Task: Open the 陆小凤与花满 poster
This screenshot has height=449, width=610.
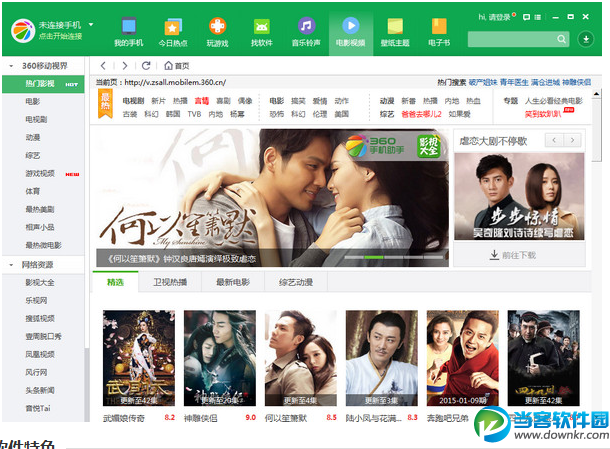Action: coord(382,358)
